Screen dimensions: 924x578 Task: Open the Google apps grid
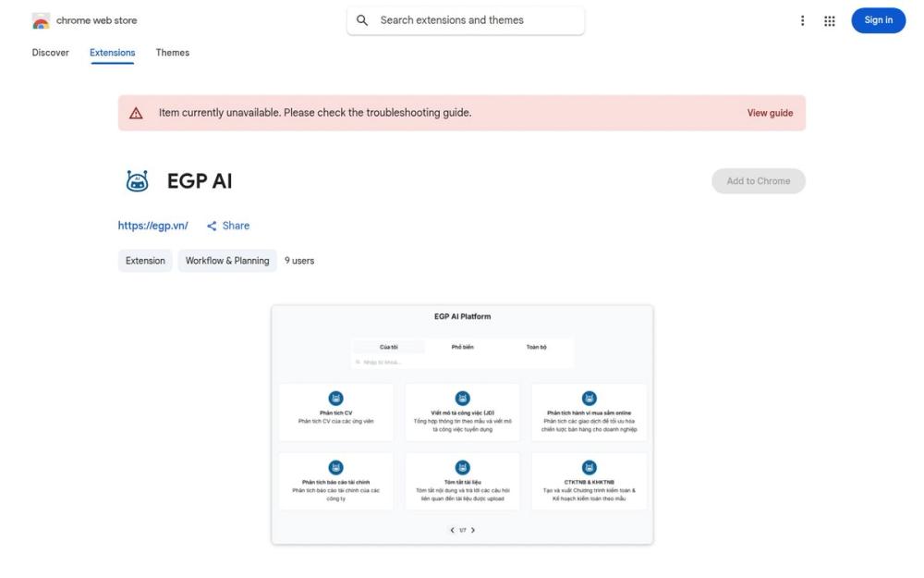(x=829, y=20)
